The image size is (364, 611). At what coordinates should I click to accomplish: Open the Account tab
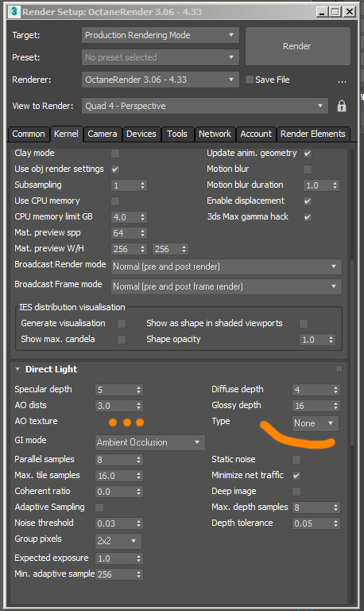pyautogui.click(x=256, y=134)
